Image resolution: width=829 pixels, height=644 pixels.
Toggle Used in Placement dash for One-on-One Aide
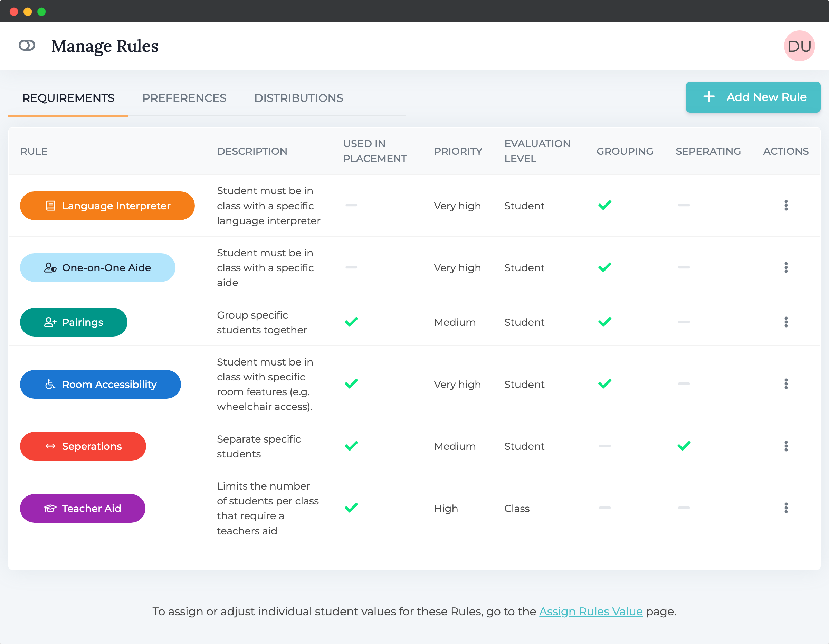pyautogui.click(x=351, y=267)
